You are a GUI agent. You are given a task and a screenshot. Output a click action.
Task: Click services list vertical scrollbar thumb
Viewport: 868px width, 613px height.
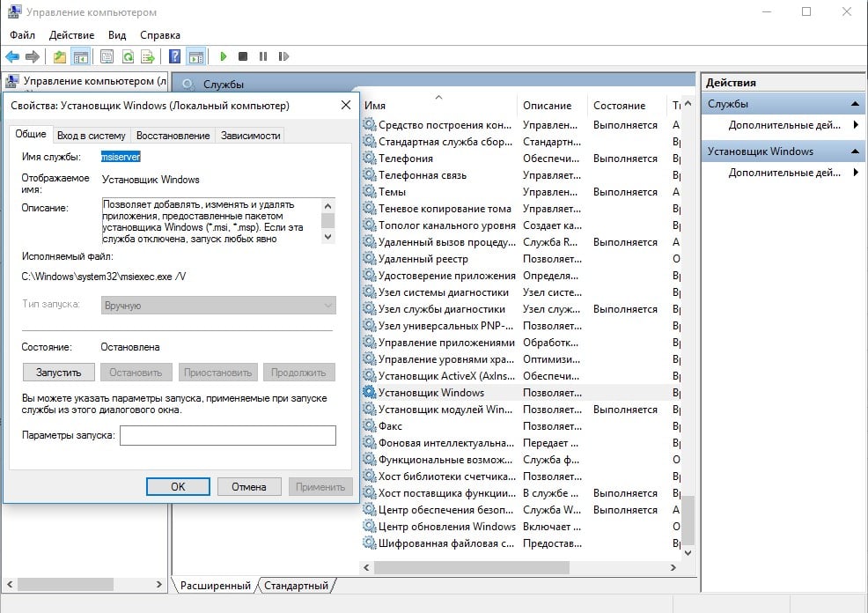click(688, 520)
